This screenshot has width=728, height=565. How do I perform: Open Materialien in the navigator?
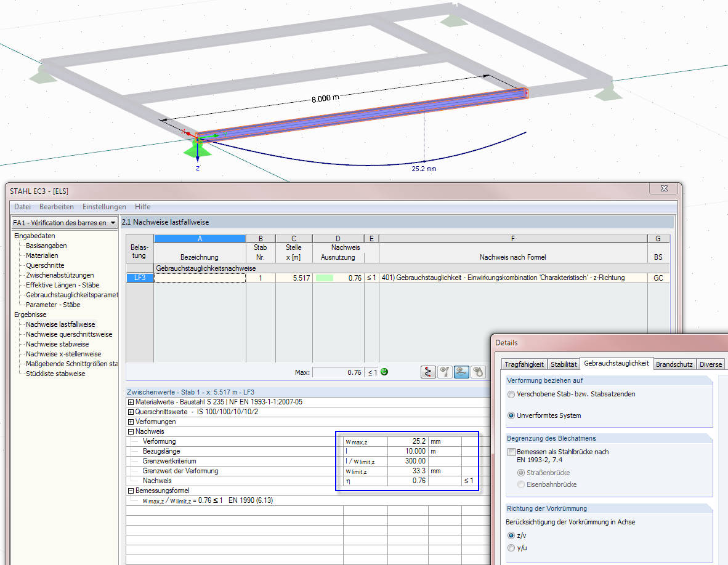pos(42,255)
